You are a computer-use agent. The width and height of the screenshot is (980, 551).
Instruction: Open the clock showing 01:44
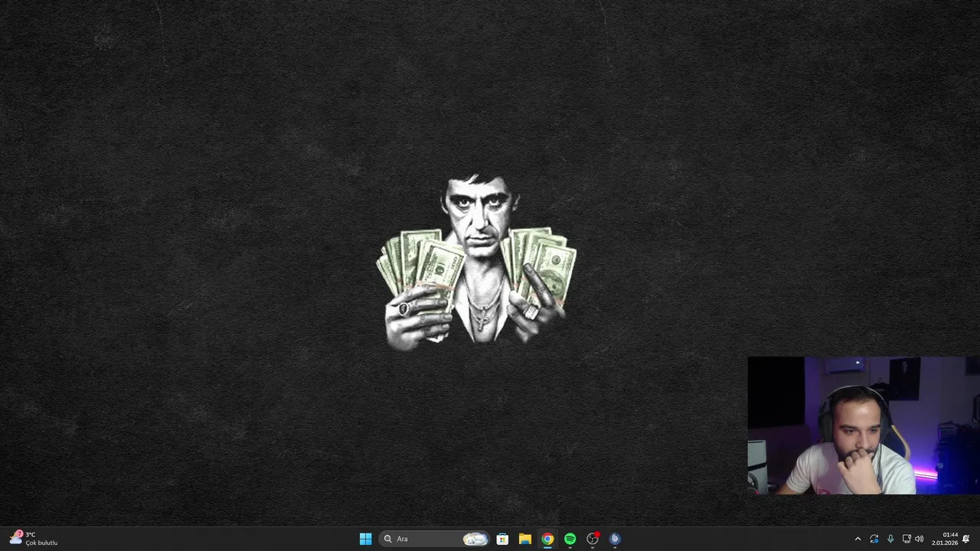click(x=945, y=539)
